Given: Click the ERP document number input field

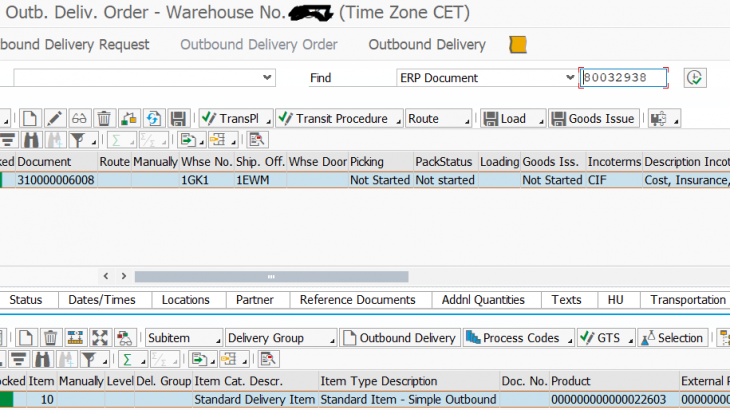Looking at the screenshot, I should click(623, 78).
